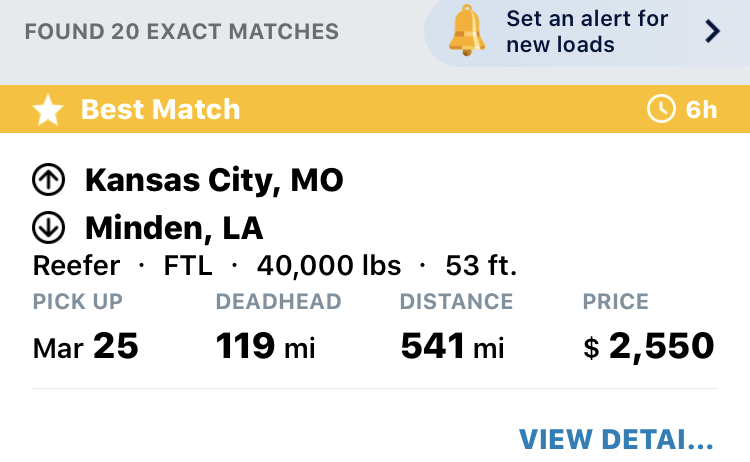
Task: Click the Mar 25 pick up date
Action: (86, 346)
